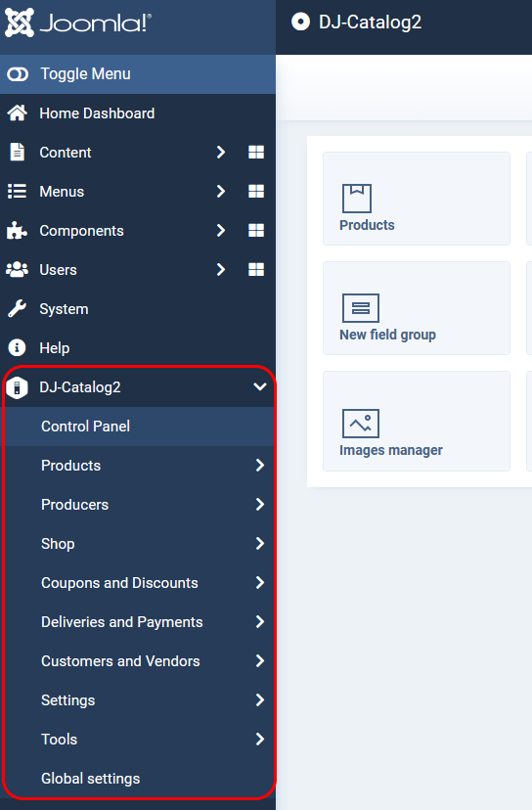The image size is (532, 810).
Task: Click the Products box icon
Action: pos(357,199)
